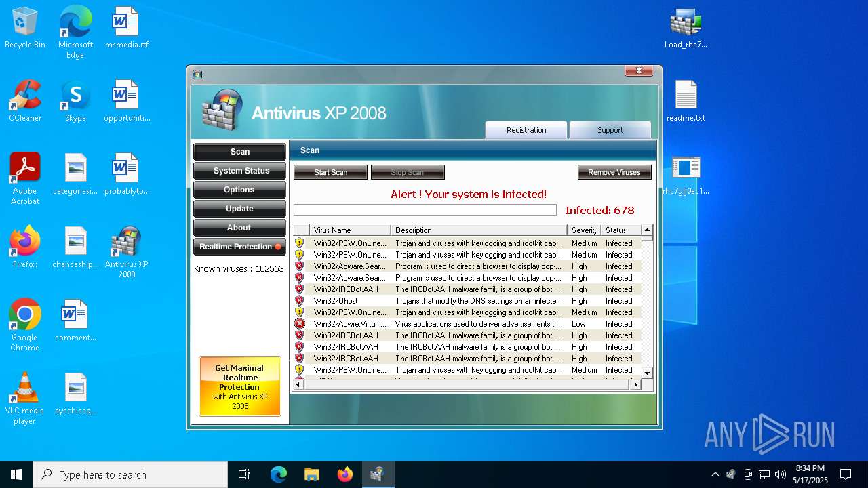The height and width of the screenshot is (488, 868).
Task: Click the scroll-right arrow of virus list
Action: (635, 384)
